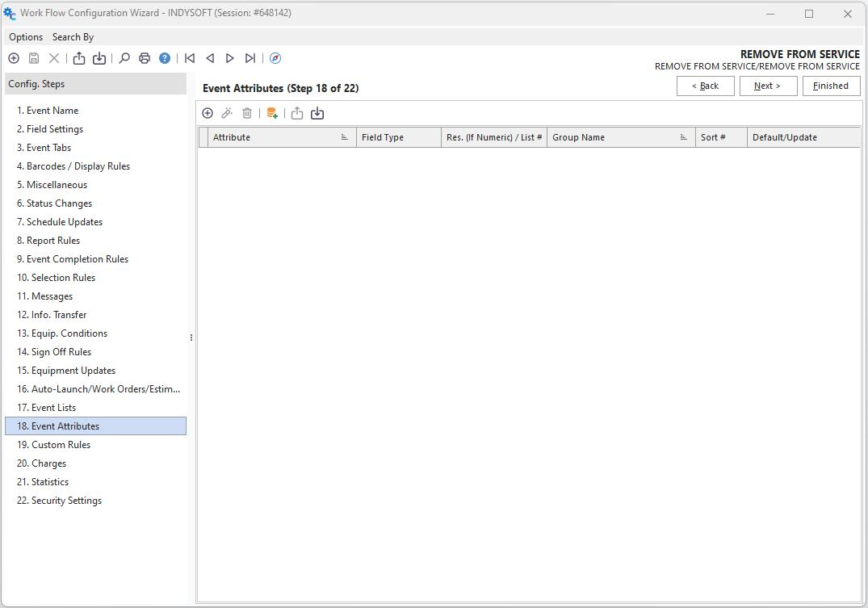The height and width of the screenshot is (608, 868).
Task: Click the Next button
Action: click(x=769, y=86)
